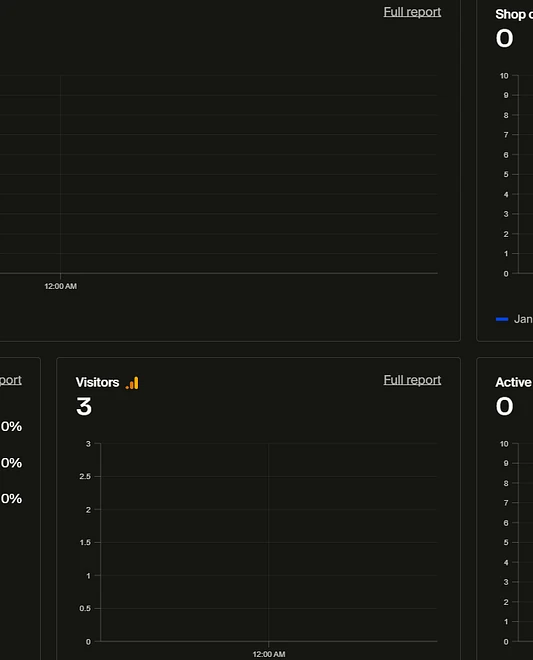Click orange analytics bars icon beside Visitors
The height and width of the screenshot is (660, 533).
132,383
